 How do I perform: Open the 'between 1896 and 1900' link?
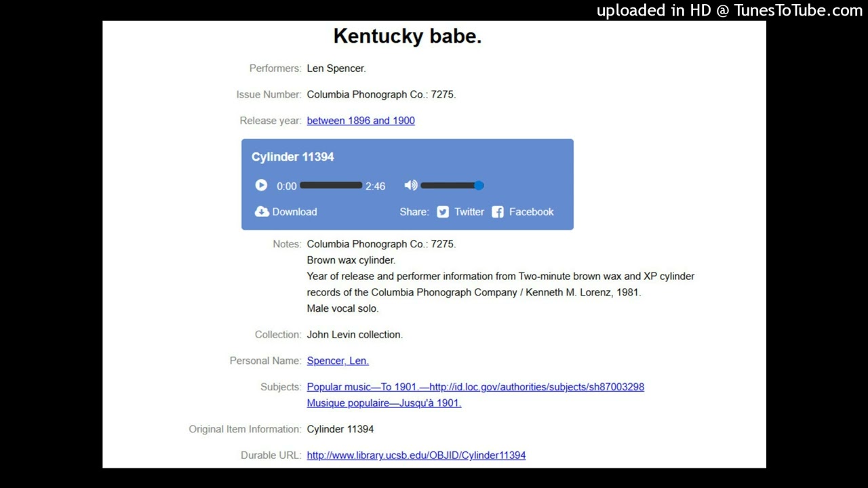pos(361,121)
